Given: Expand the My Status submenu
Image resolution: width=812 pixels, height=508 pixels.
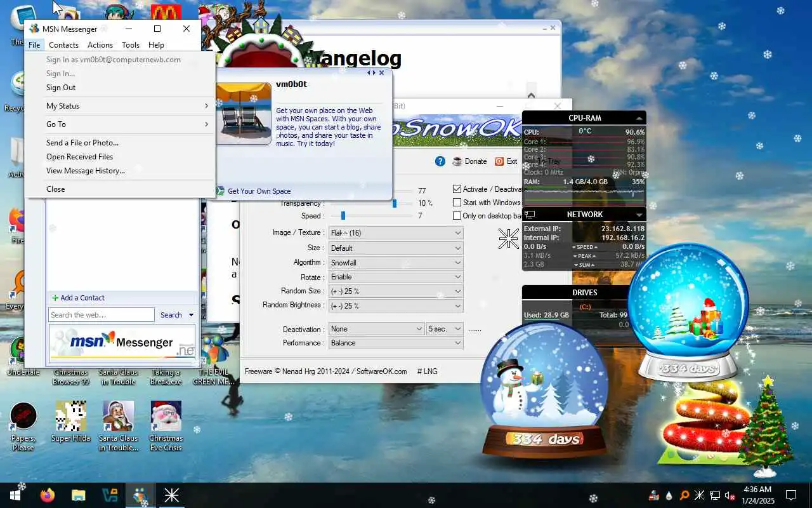Looking at the screenshot, I should (121, 106).
